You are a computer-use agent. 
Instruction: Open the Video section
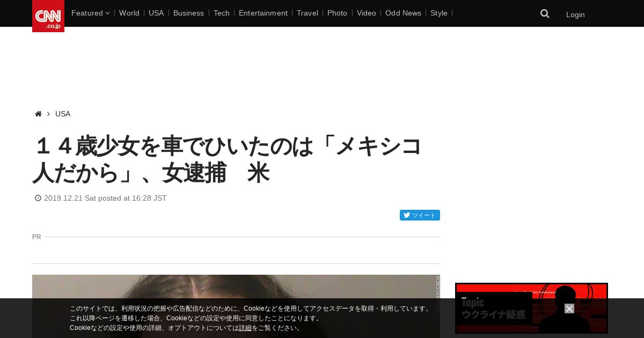click(367, 13)
